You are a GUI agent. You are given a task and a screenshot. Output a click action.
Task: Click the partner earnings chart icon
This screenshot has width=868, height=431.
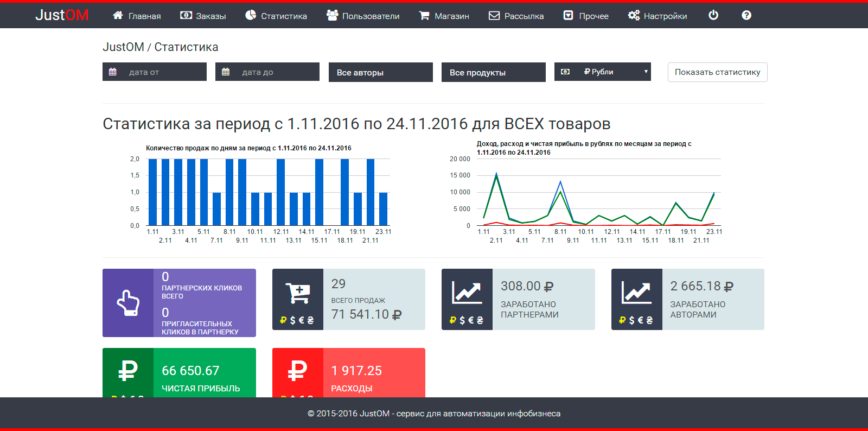[467, 294]
